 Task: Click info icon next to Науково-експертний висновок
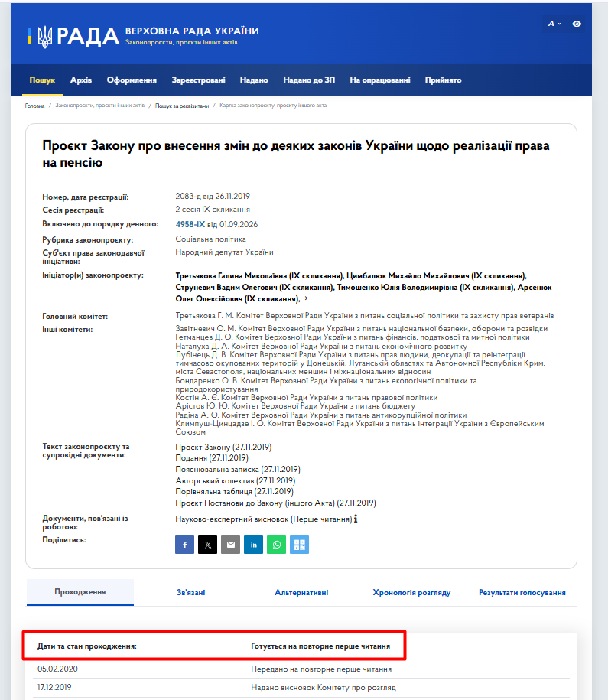coord(356,519)
